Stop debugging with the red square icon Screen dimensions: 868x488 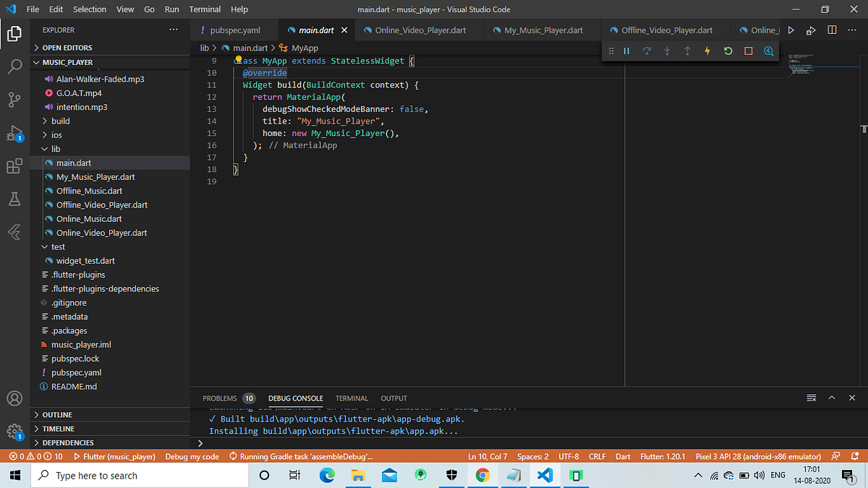pos(747,51)
